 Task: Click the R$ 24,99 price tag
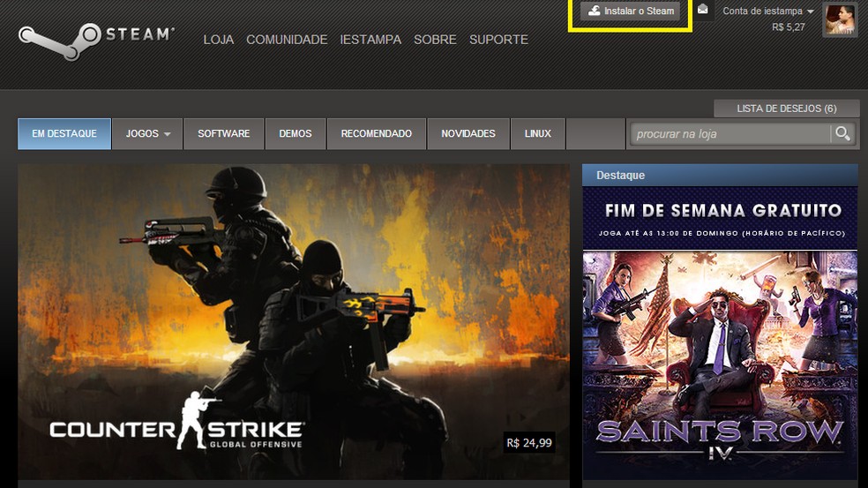pyautogui.click(x=529, y=443)
